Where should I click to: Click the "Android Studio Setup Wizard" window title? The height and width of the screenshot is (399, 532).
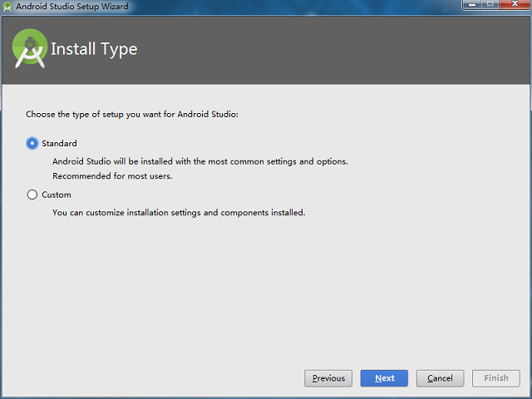(x=71, y=6)
